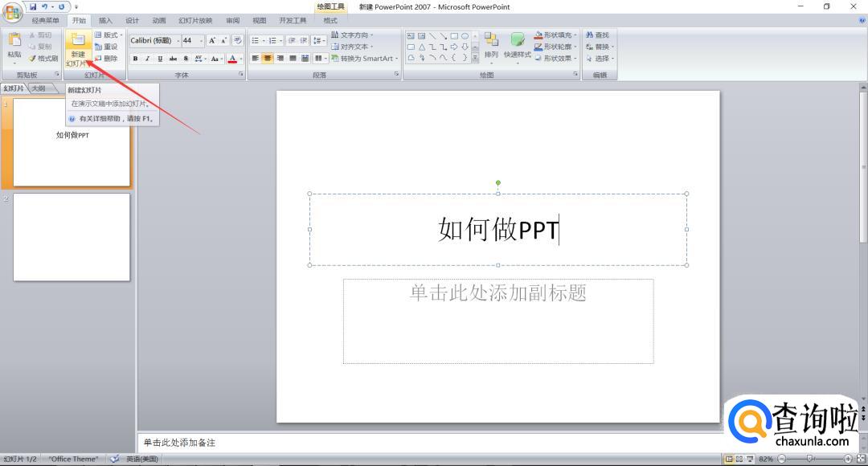This screenshot has height=466, width=868.
Task: Toggle text shadow
Action: click(x=186, y=59)
